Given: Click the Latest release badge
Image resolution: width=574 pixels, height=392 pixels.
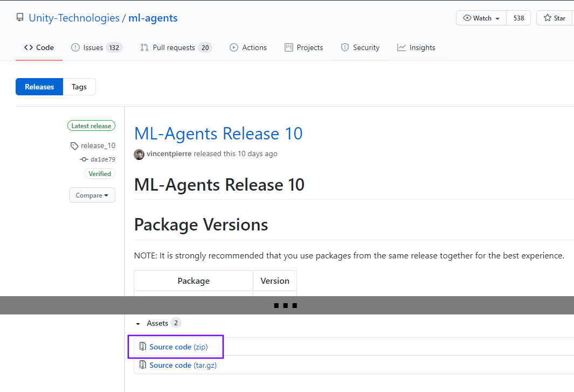Looking at the screenshot, I should [x=91, y=126].
